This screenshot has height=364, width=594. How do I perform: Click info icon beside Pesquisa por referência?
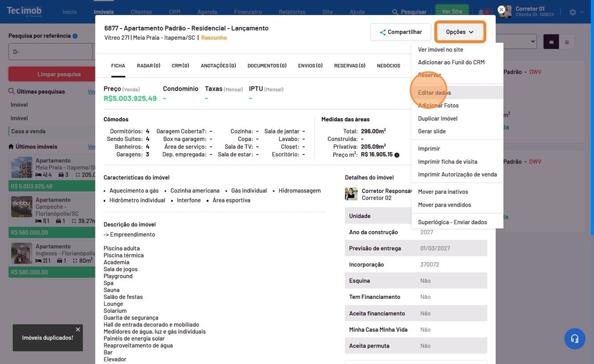[75, 36]
